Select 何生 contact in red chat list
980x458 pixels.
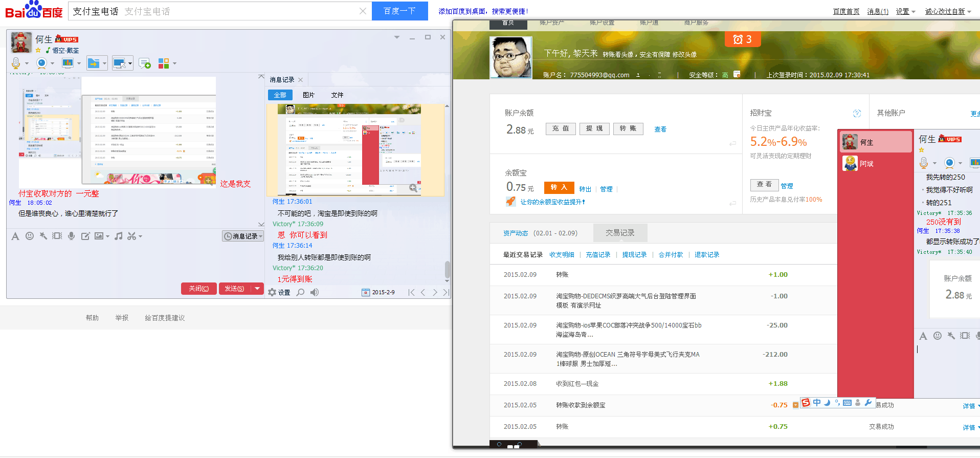pos(876,142)
